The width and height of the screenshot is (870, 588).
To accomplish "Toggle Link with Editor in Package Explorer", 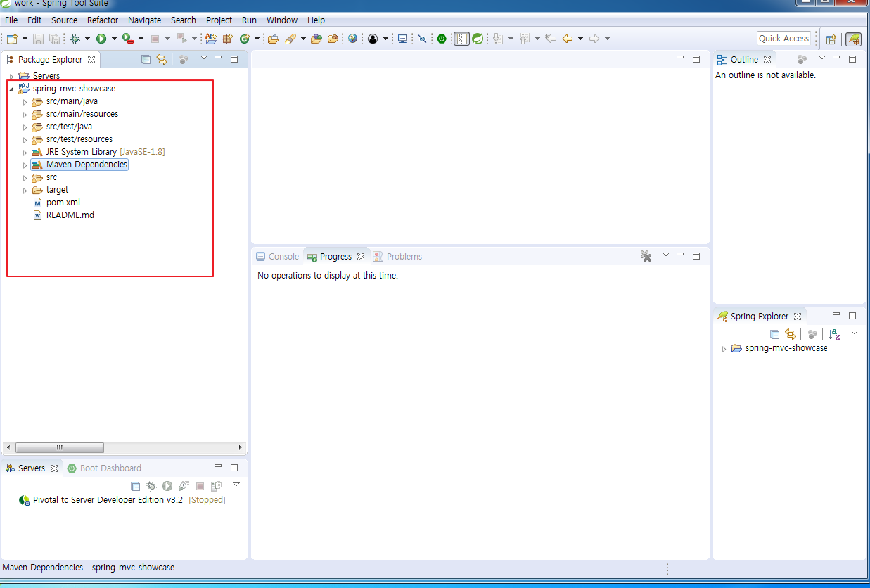I will point(162,59).
